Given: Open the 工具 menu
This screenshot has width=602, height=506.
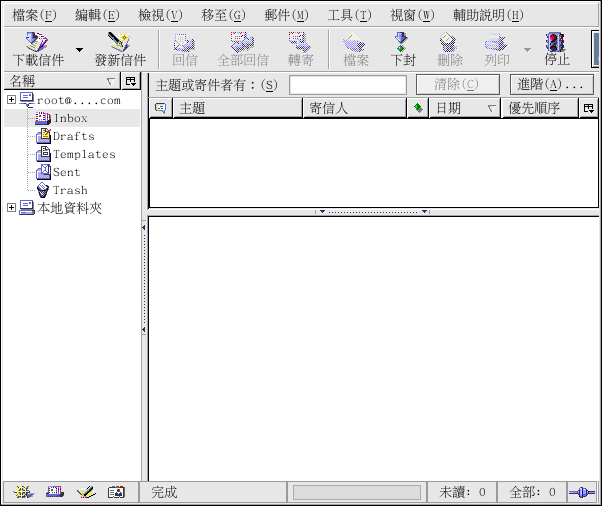Looking at the screenshot, I should click(x=348, y=15).
